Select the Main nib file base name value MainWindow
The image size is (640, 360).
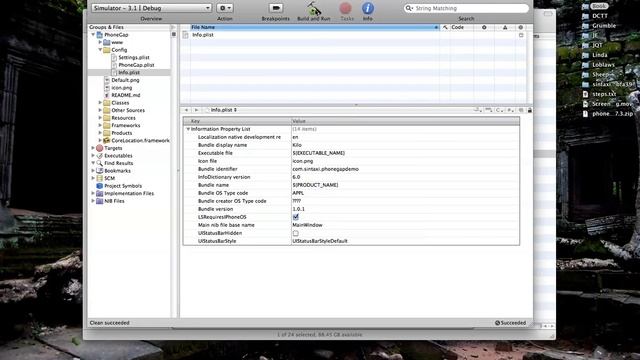[x=307, y=225]
